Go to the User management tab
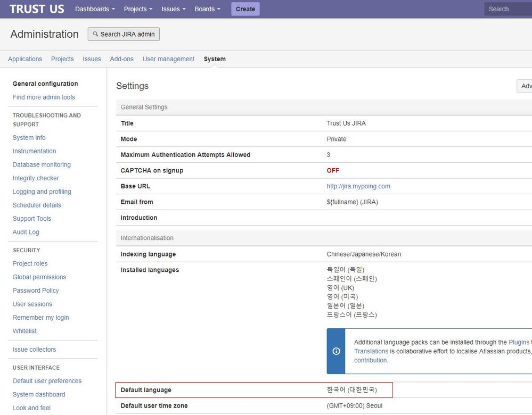Screen dimensions: 532x415 (x=168, y=59)
